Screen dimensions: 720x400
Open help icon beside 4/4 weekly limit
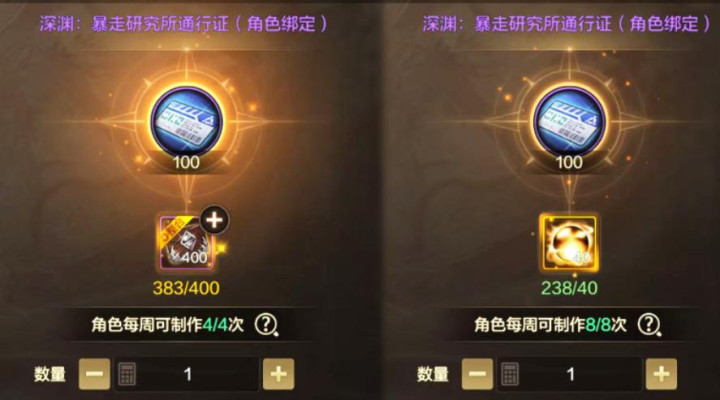tap(266, 325)
